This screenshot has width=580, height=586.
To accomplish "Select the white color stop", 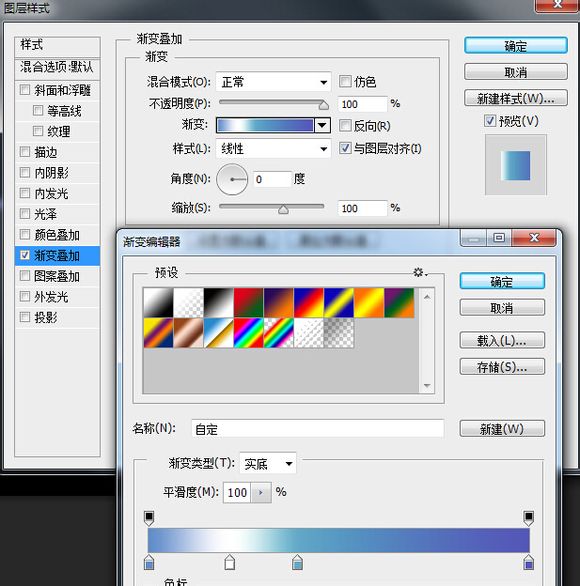I will (229, 562).
